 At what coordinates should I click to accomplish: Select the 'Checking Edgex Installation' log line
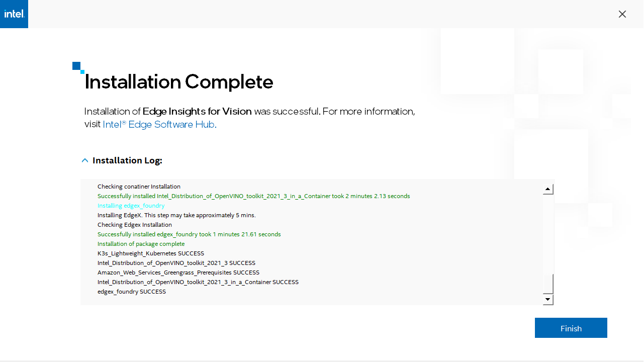(135, 225)
